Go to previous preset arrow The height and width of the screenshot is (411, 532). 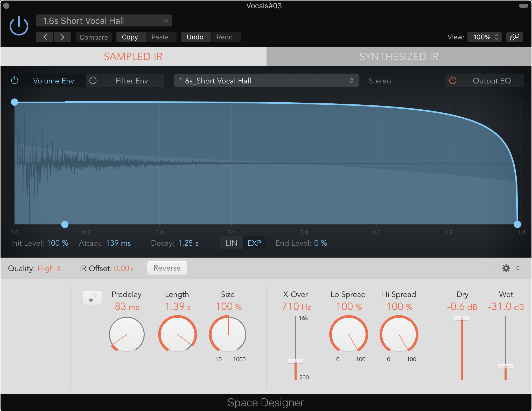(45, 37)
